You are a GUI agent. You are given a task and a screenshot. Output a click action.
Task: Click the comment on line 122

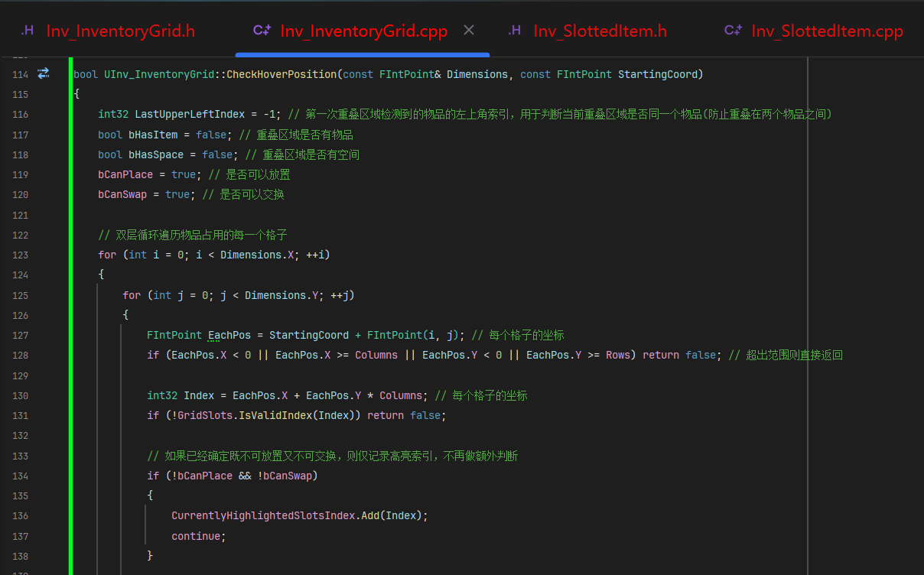coord(193,235)
